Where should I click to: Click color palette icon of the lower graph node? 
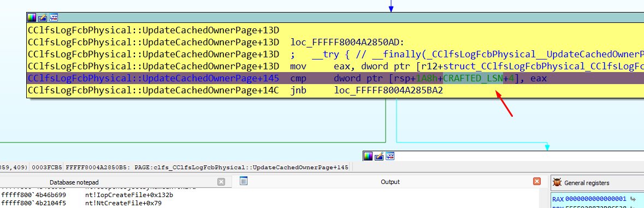click(x=368, y=156)
